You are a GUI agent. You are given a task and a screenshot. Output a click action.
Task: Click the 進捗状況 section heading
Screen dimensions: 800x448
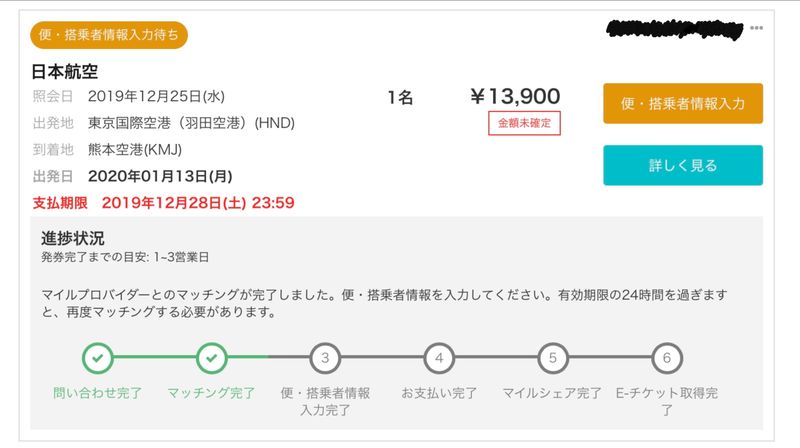[72, 238]
